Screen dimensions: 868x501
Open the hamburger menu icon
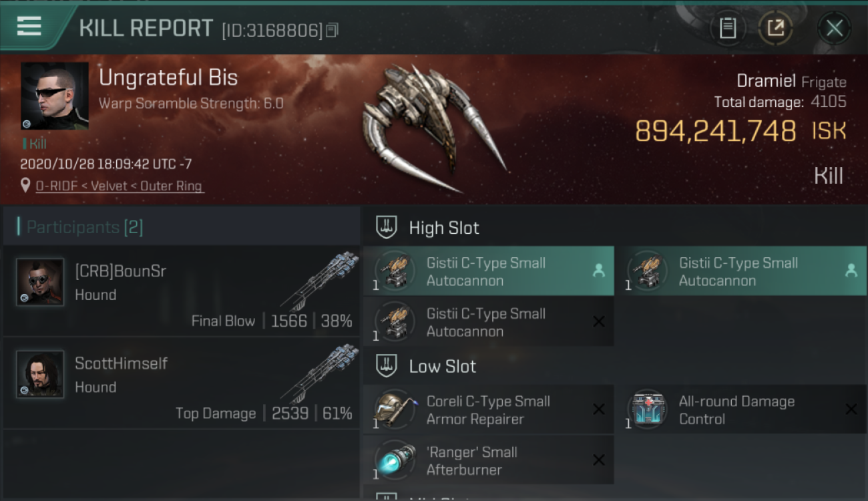(x=29, y=27)
